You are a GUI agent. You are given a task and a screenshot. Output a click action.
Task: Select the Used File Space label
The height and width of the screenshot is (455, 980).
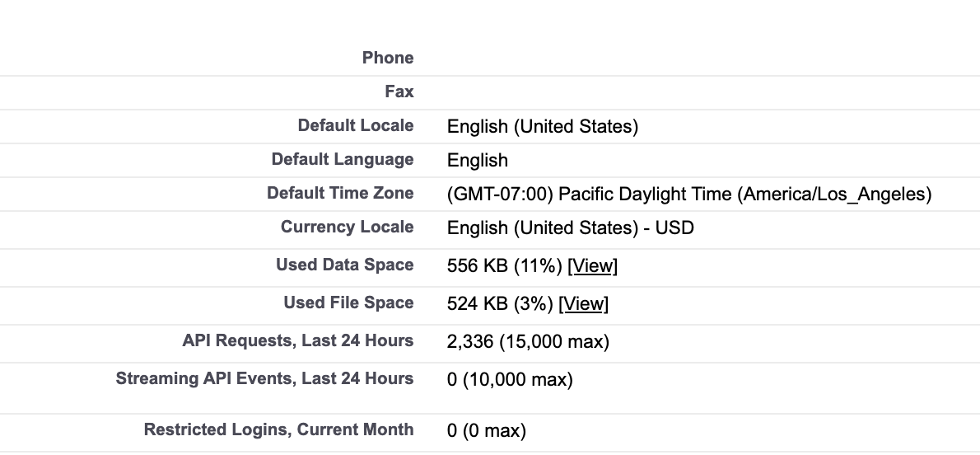pyautogui.click(x=348, y=303)
